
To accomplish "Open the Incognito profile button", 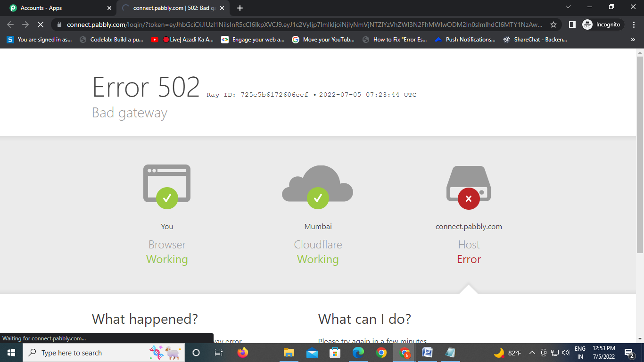I will [x=603, y=25].
